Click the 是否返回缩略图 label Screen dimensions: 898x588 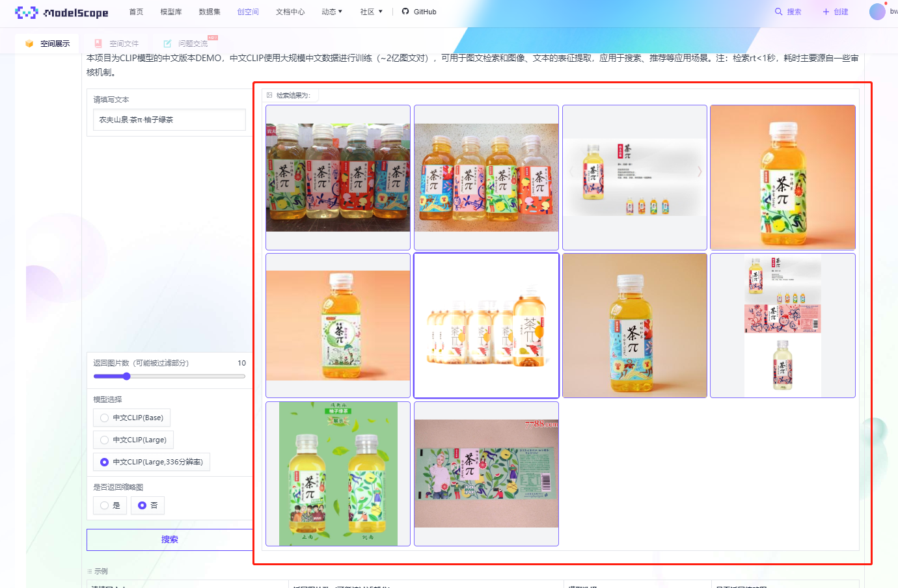118,487
